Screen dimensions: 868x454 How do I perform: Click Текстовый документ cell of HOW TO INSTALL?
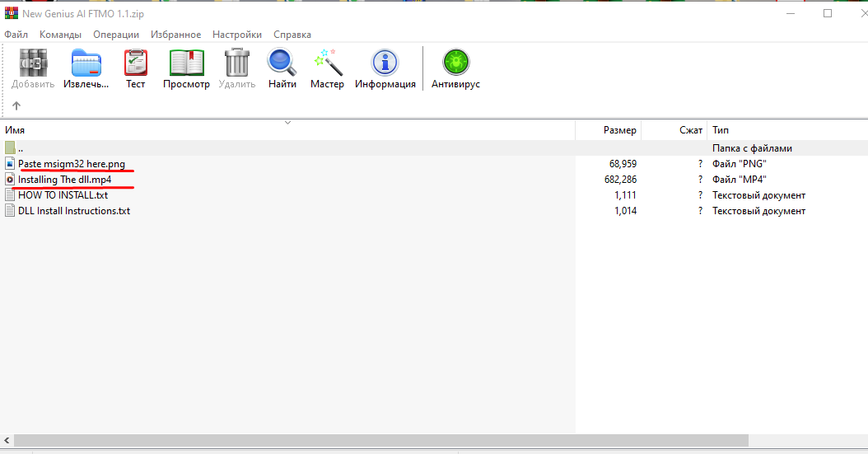coord(759,195)
